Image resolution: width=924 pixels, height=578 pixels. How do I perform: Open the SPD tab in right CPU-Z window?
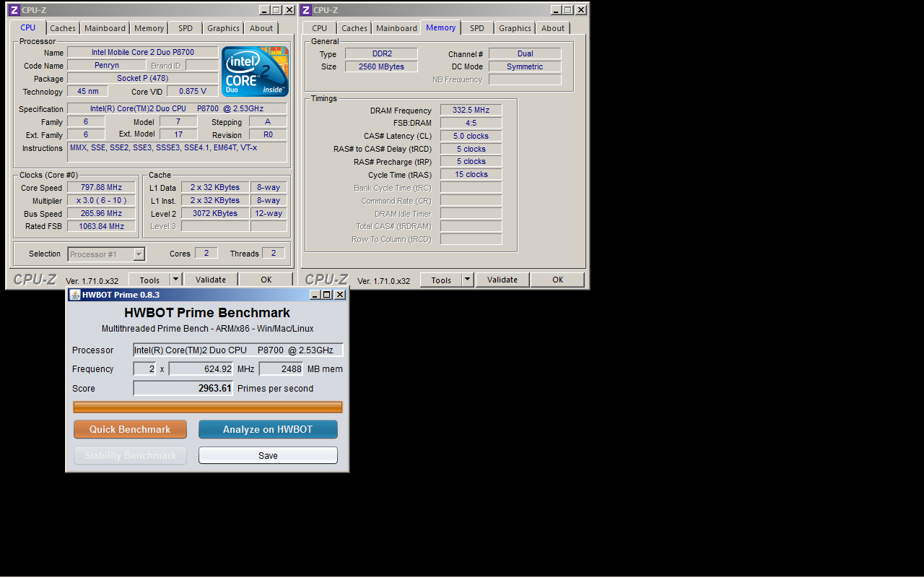477,28
